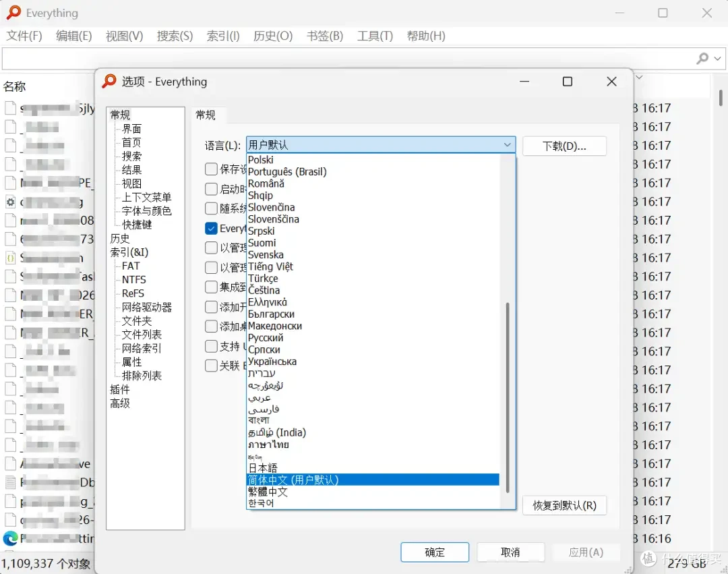This screenshot has width=728, height=574.
Task: Toggle the 启动时 checkbox
Action: coord(211,189)
